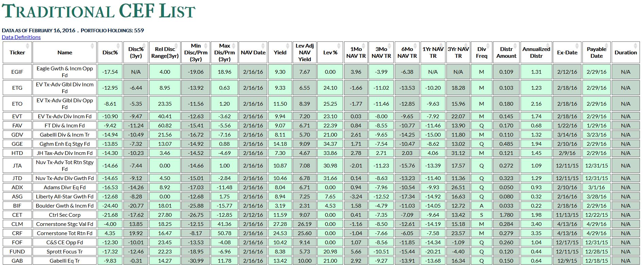
Task: Sort by Lev Adj NAV Yield header
Action: point(304,53)
